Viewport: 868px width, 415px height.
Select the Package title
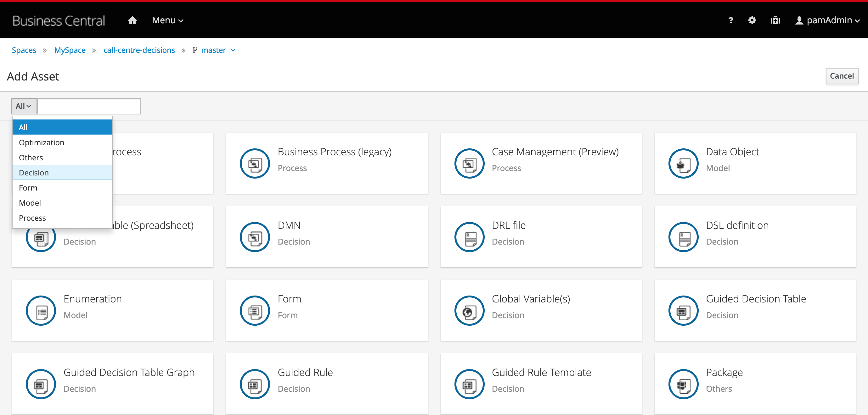click(x=724, y=373)
